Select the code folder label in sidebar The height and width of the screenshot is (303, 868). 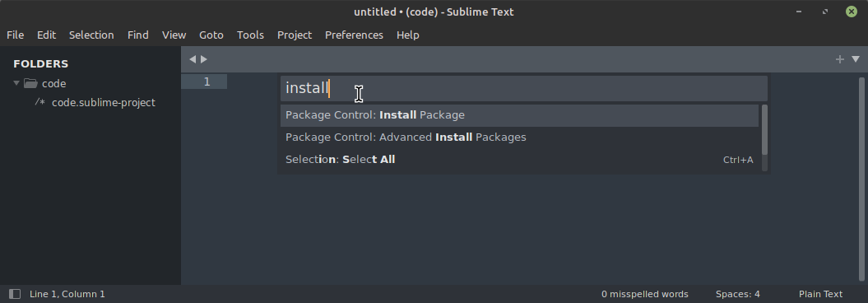tap(53, 84)
